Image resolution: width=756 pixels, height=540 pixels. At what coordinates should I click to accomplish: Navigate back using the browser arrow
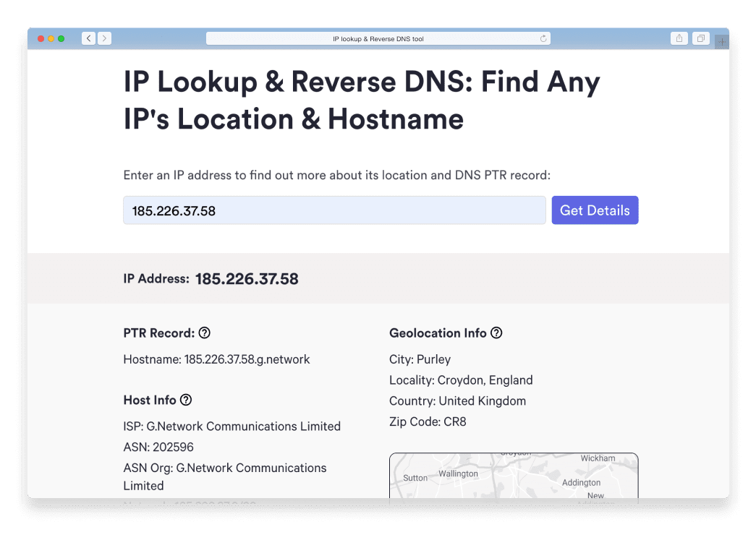[x=88, y=38]
